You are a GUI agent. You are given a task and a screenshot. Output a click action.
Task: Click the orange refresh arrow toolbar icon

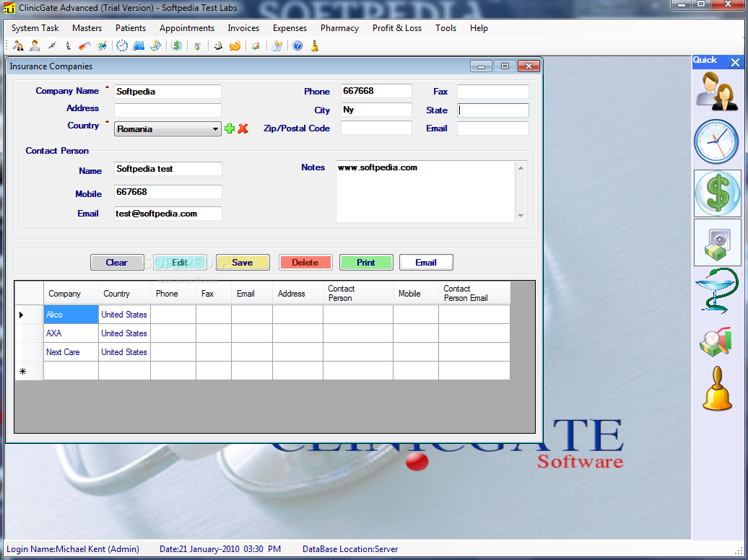pyautogui.click(x=235, y=45)
